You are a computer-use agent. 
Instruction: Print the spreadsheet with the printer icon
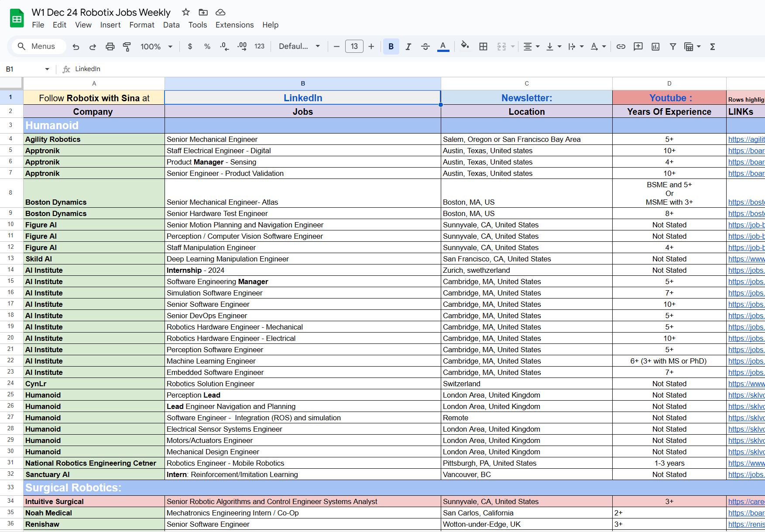[110, 47]
